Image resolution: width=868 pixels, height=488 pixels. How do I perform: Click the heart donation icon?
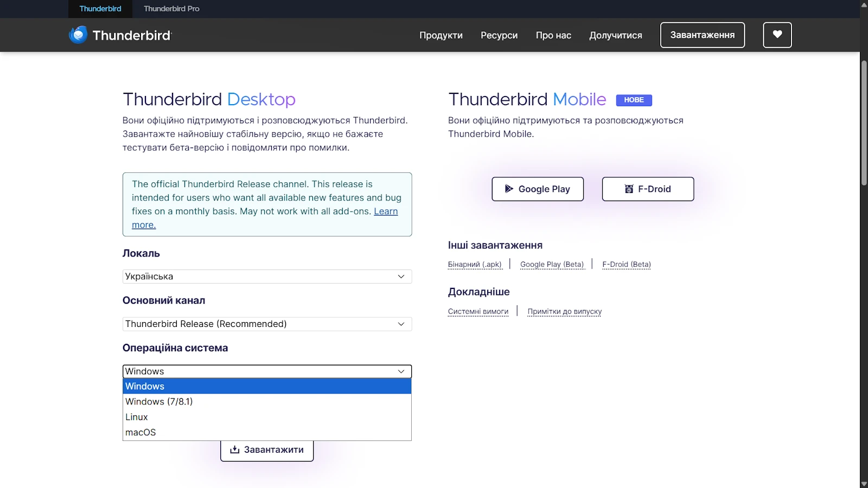pos(777,35)
